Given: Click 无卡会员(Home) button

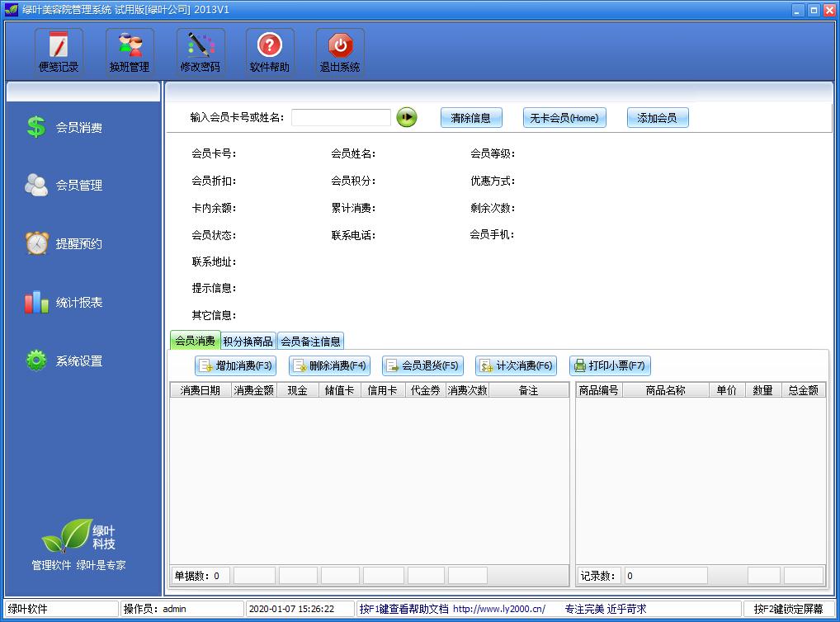Looking at the screenshot, I should tap(564, 117).
